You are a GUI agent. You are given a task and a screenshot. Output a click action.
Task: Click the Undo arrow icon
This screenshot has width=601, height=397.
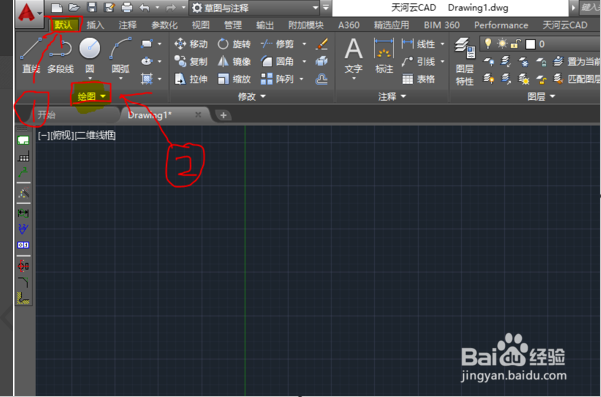(x=145, y=7)
